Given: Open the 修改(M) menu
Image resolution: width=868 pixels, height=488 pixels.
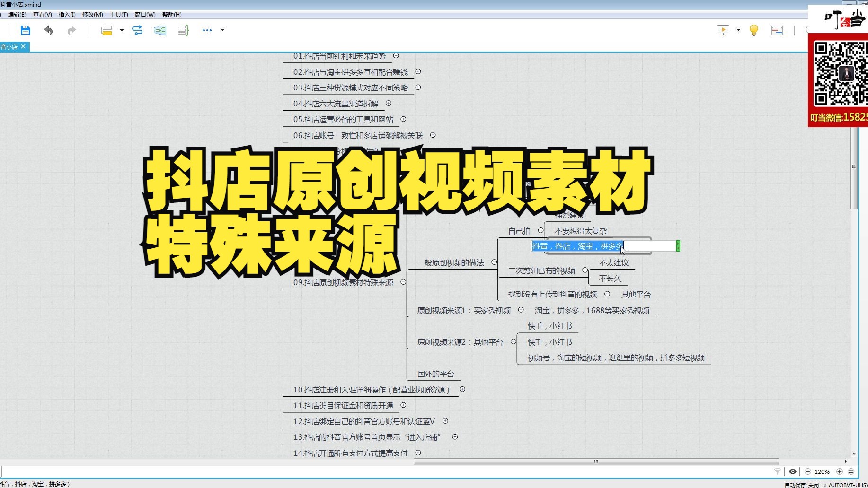Looking at the screenshot, I should coord(92,15).
